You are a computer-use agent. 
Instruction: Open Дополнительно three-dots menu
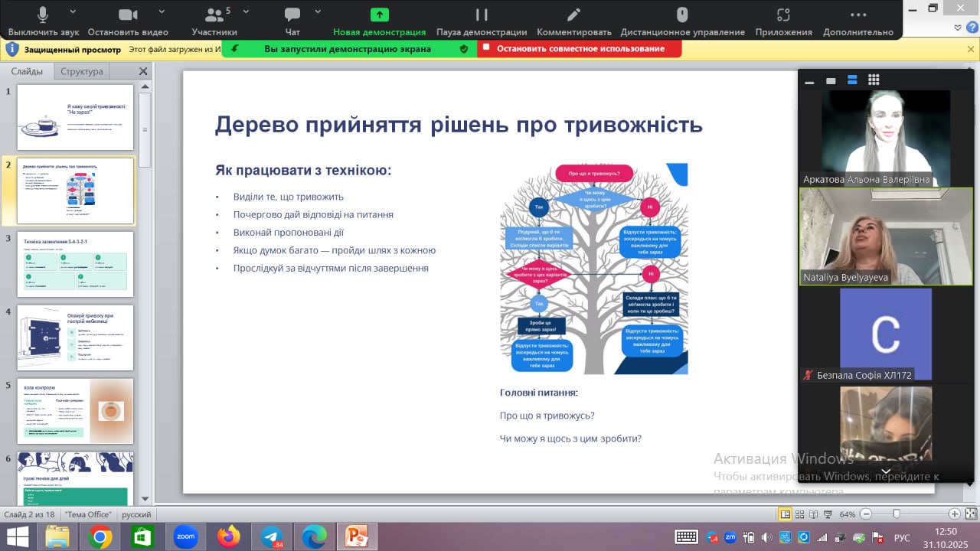(858, 15)
